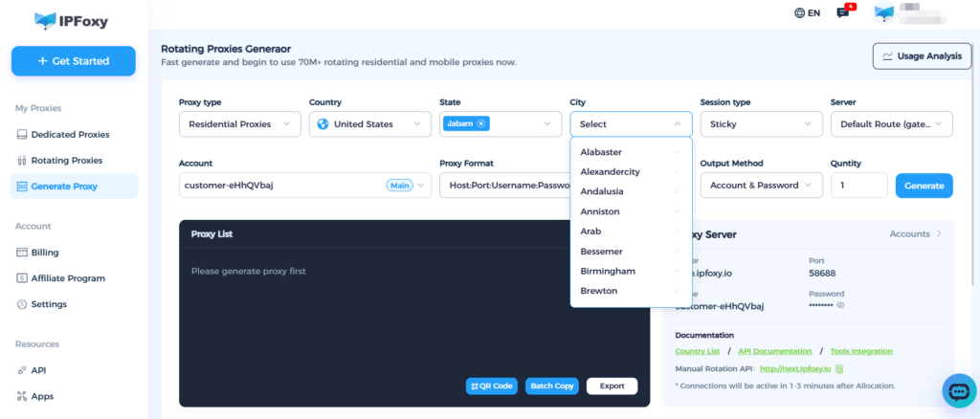Viewport: 980px width, 419px height.
Task: Open Proxy type dropdown
Action: tap(240, 123)
